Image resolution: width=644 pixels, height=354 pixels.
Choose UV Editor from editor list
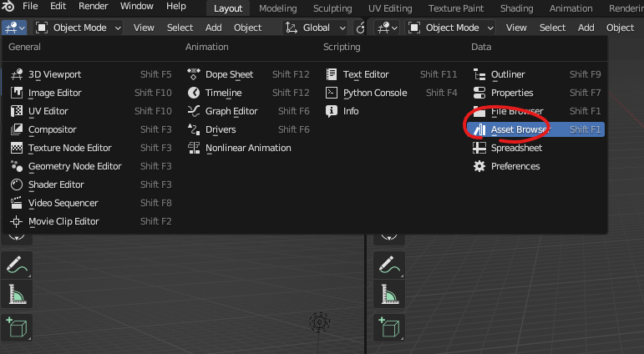[x=91, y=111]
